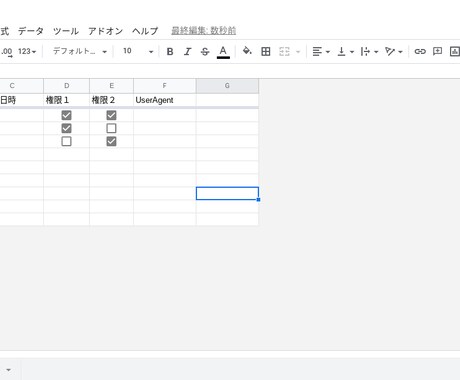Open the text color picker
460x380 pixels.
[x=223, y=52]
